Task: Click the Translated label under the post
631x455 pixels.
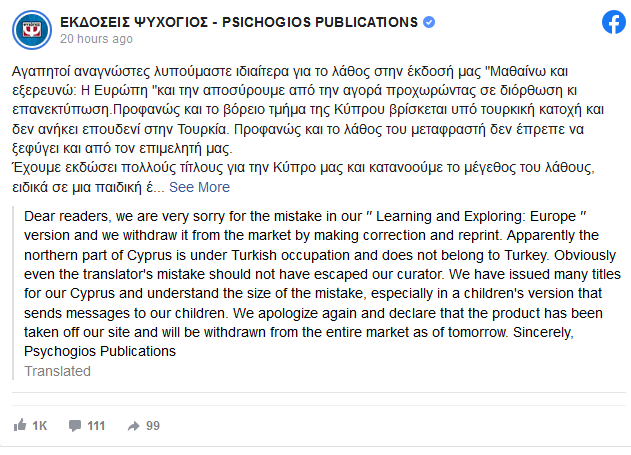Action: tap(58, 371)
